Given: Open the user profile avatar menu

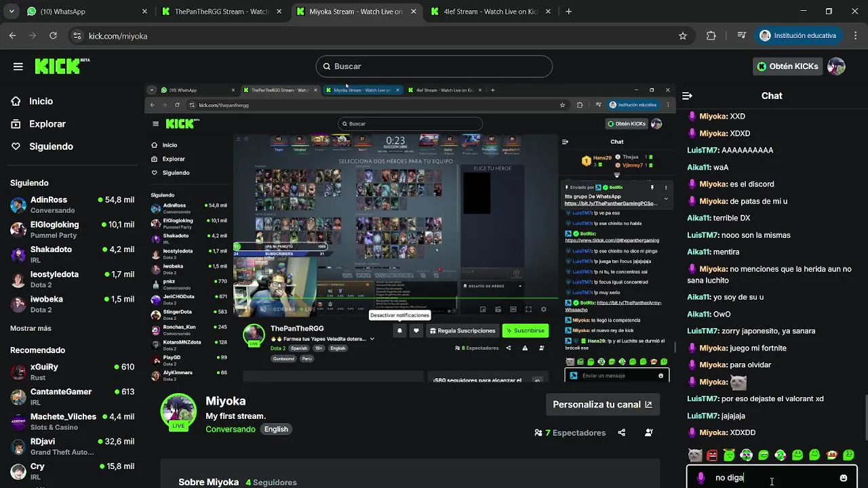Looking at the screenshot, I should [836, 66].
